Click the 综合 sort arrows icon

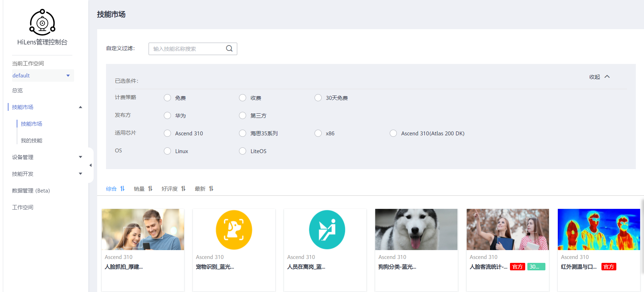(x=122, y=189)
